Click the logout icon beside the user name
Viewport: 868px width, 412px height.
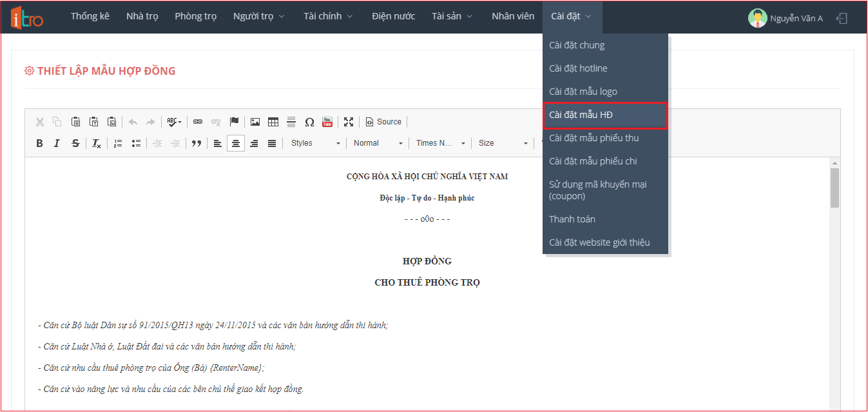841,18
